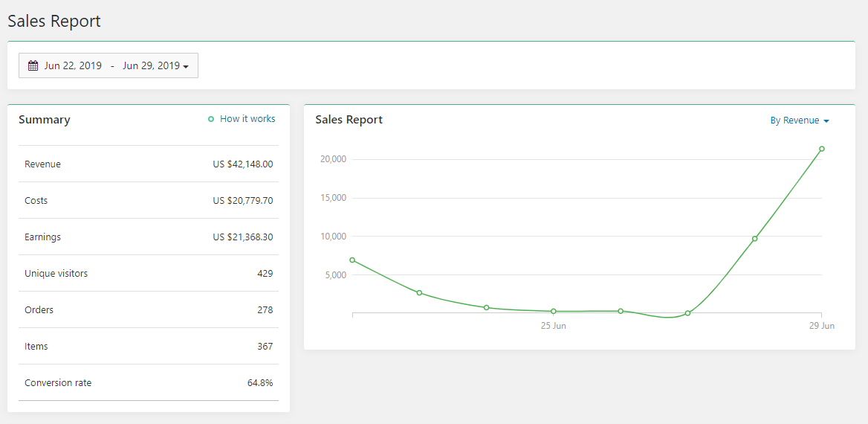Click the Orders row in Summary panel

(149, 310)
